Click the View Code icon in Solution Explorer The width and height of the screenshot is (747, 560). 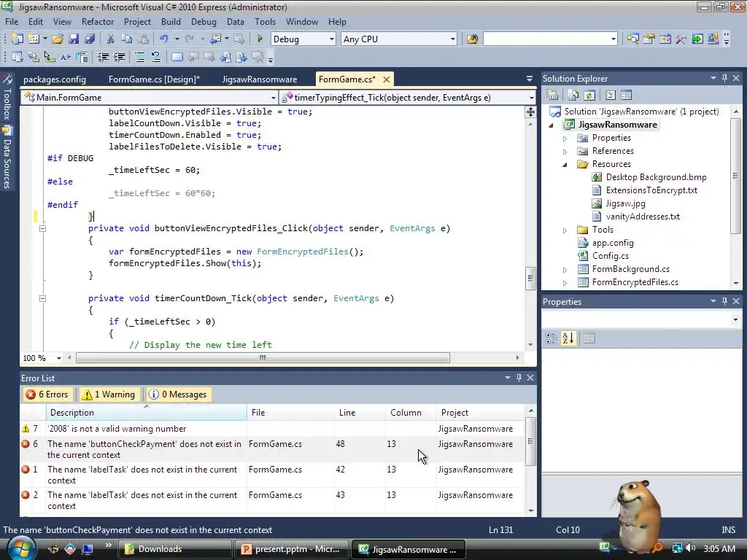click(611, 96)
